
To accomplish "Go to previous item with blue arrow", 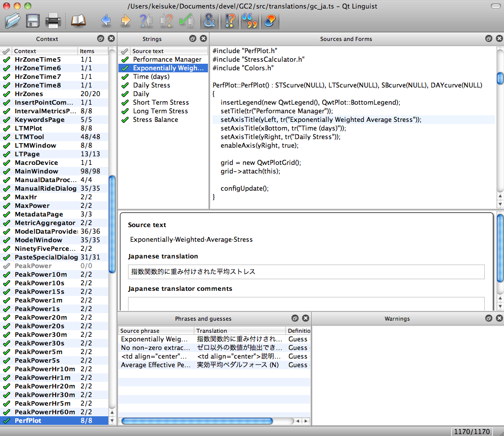I will [x=106, y=21].
